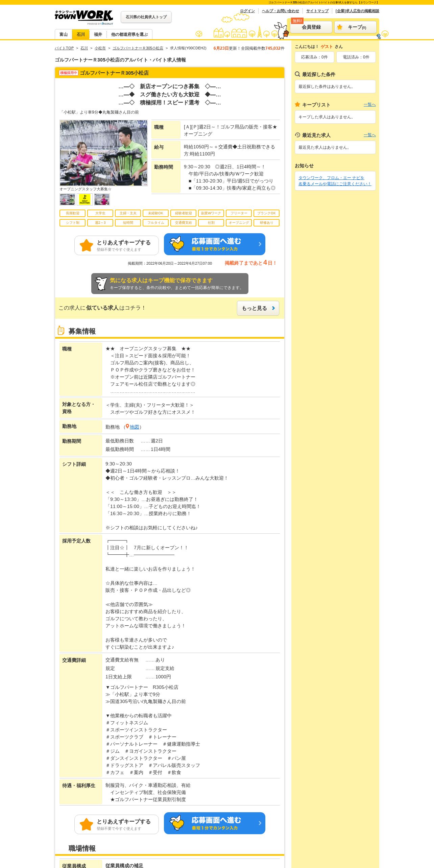Open 一覧へ link next to キープリスト
The height and width of the screenshot is (868, 434).
pos(370,105)
